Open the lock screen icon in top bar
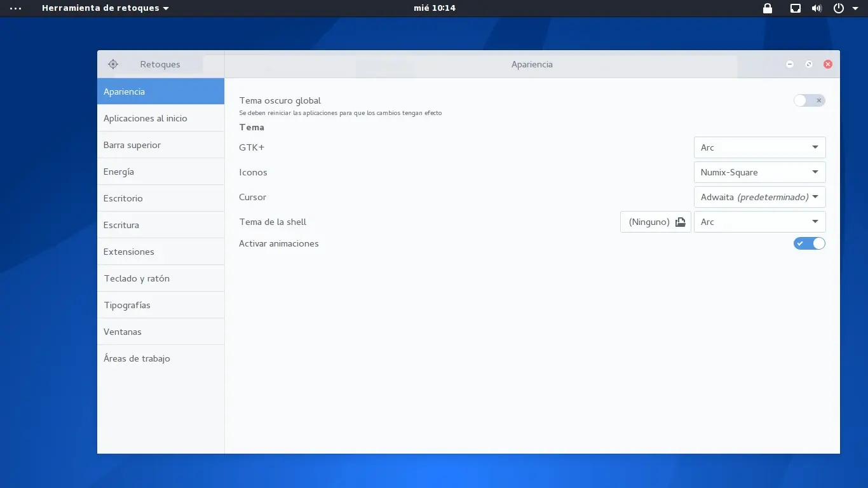The image size is (868, 488). [x=768, y=8]
